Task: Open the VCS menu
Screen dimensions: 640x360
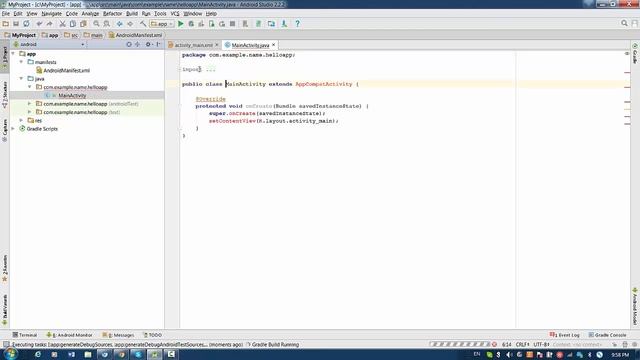Action: click(175, 13)
